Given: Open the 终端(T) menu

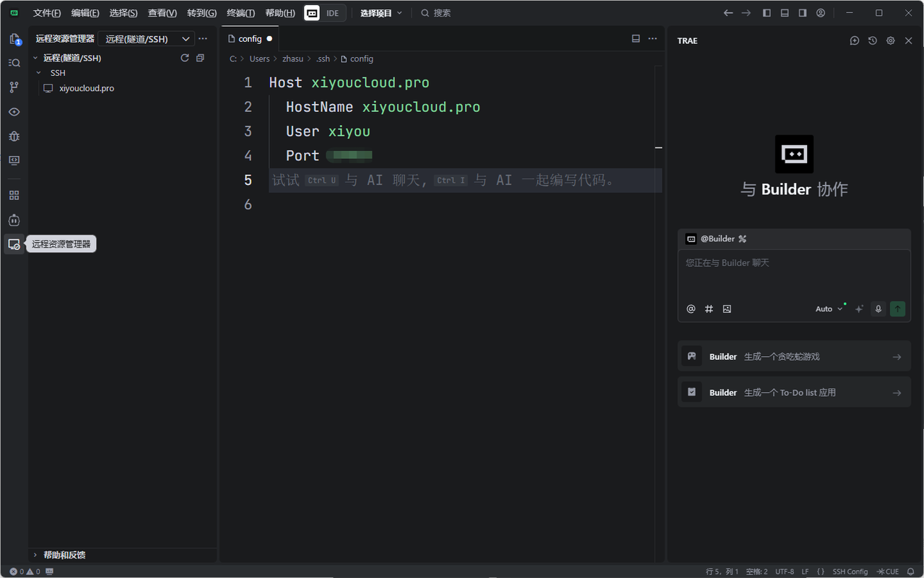Looking at the screenshot, I should point(240,13).
